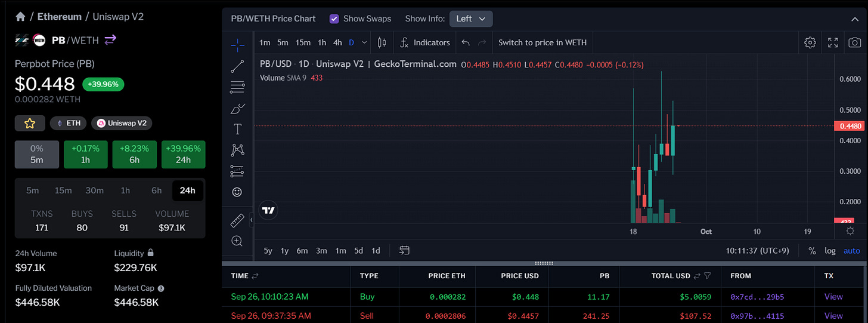The width and height of the screenshot is (868, 323).
Task: Set the date range to 6m
Action: [x=302, y=251]
